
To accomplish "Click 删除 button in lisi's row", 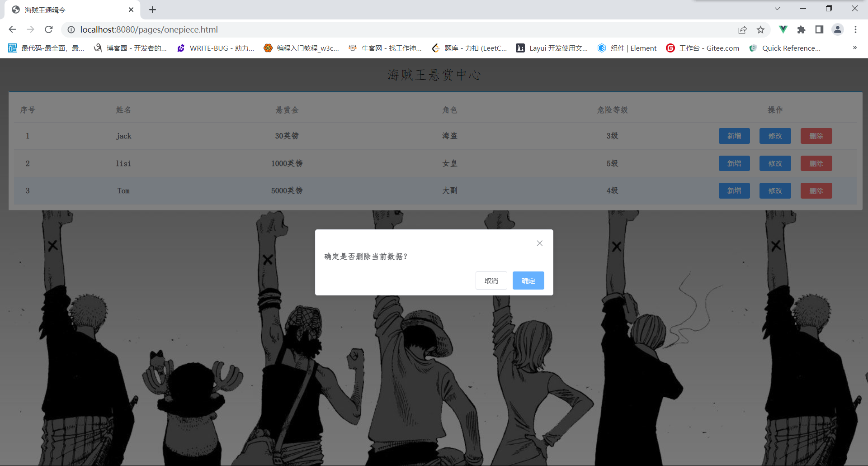I will (x=816, y=163).
